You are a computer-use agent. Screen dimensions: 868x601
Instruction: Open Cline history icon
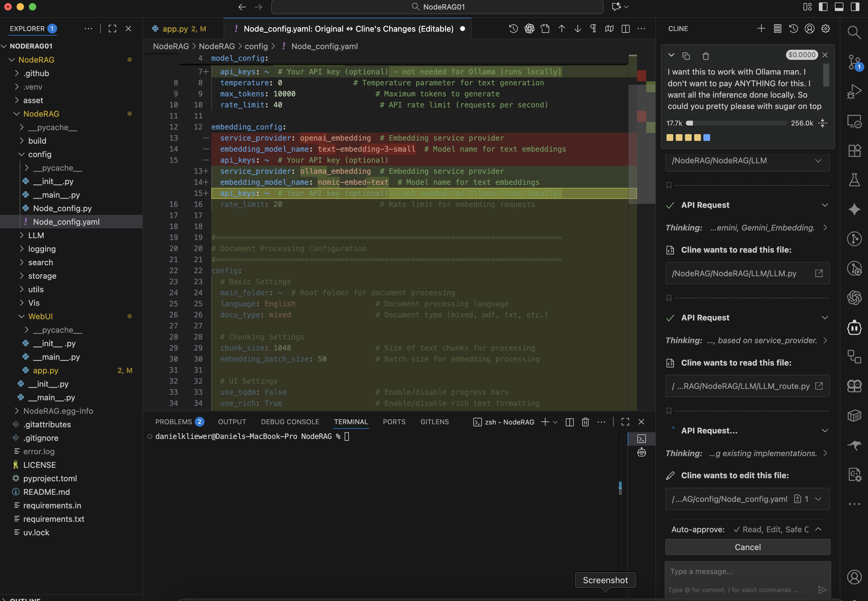793,29
